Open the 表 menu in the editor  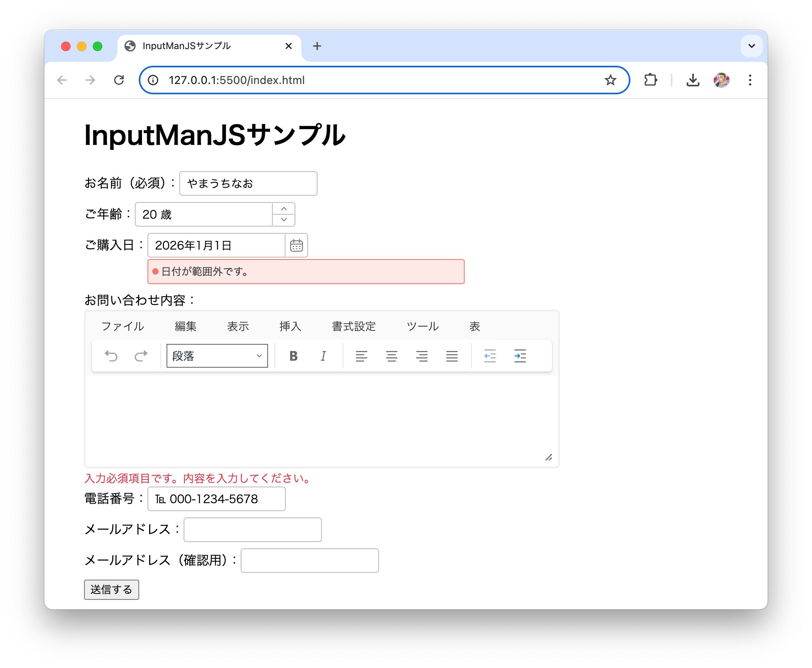(x=475, y=326)
